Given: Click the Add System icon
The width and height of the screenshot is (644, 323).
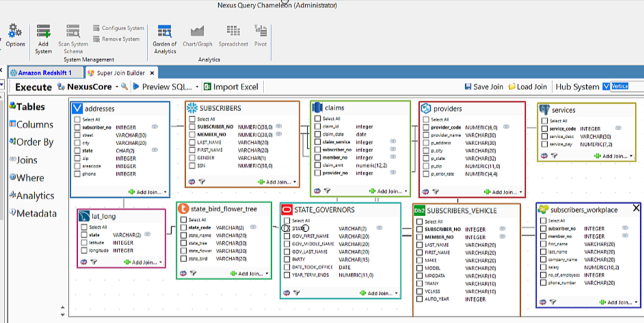Looking at the screenshot, I should (x=43, y=31).
